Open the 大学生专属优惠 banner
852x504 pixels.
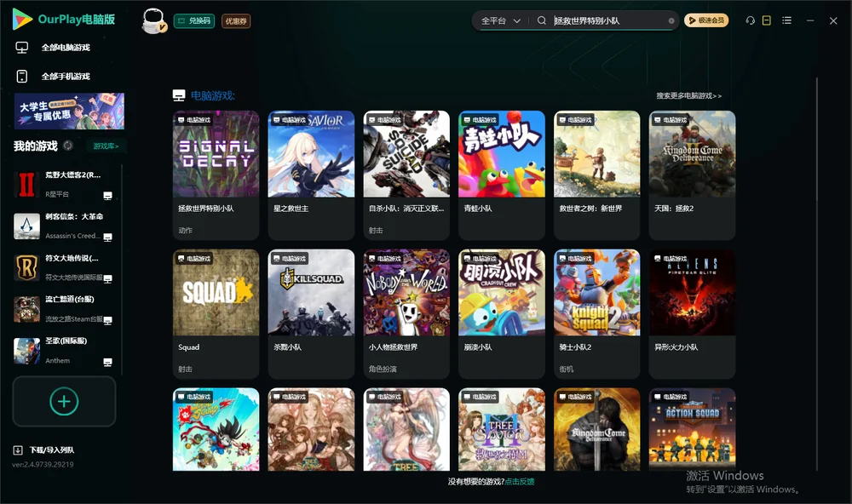tap(69, 112)
